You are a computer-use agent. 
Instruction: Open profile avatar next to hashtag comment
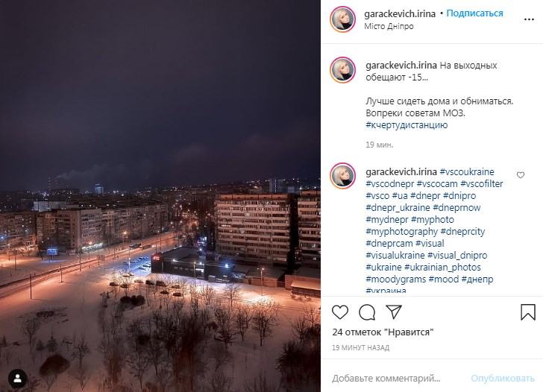click(x=343, y=176)
